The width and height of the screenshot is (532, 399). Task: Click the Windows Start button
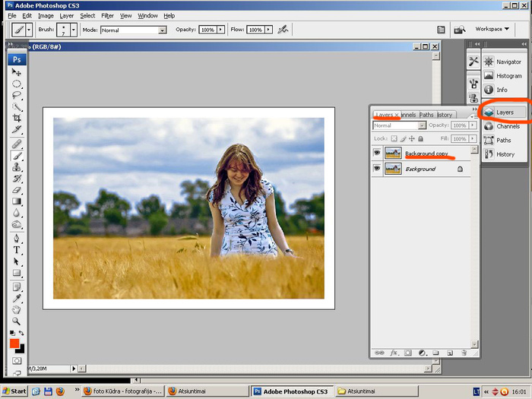click(x=14, y=391)
